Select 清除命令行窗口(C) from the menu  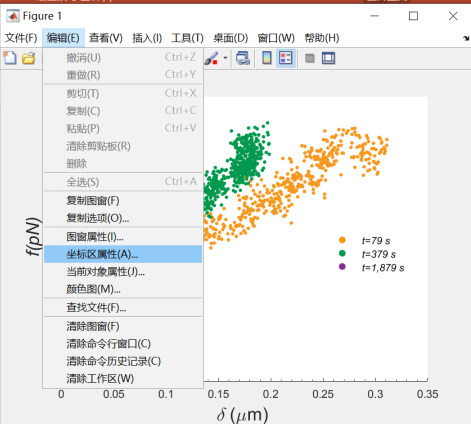123,344
